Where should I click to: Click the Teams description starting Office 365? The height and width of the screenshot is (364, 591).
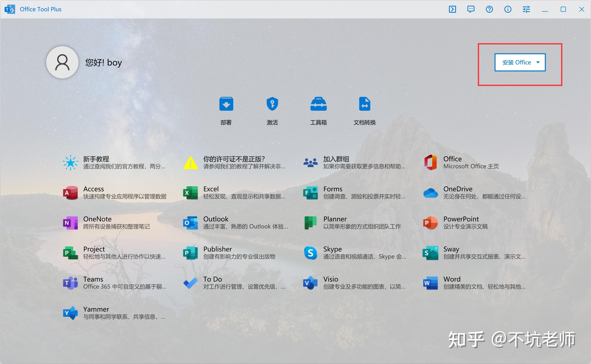point(124,287)
